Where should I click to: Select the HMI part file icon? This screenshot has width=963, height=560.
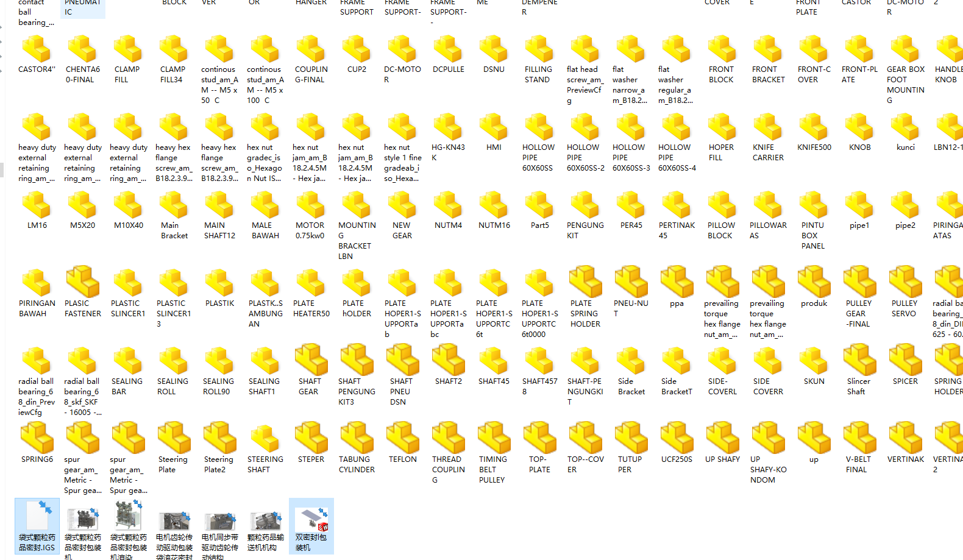point(494,127)
